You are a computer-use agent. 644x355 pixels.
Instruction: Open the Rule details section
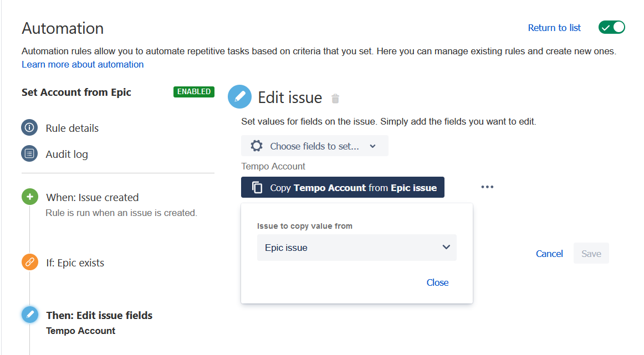(72, 128)
